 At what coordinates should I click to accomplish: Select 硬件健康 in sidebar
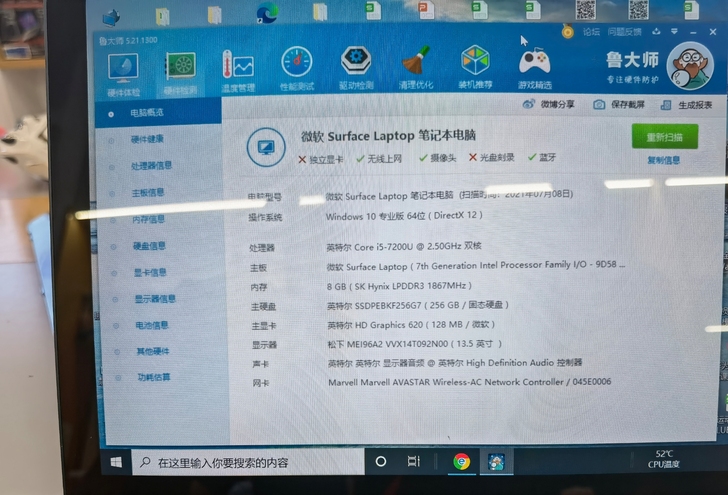[x=147, y=139]
